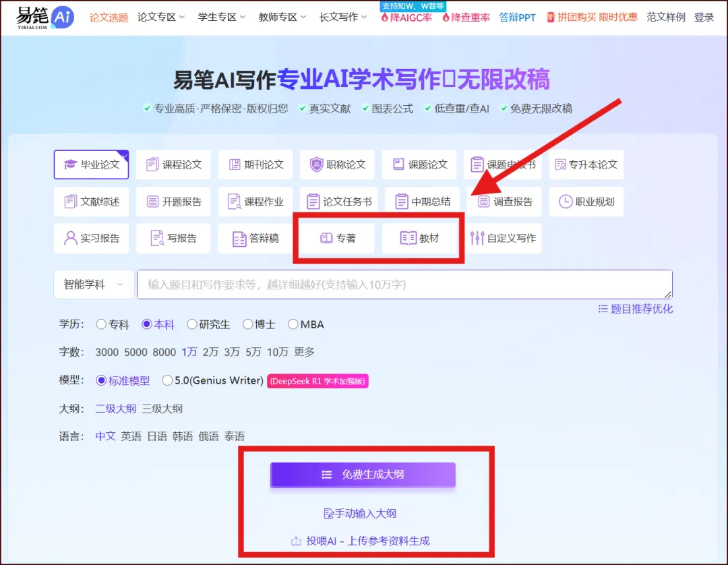Select the 职称论文 shield icon

pos(316,165)
